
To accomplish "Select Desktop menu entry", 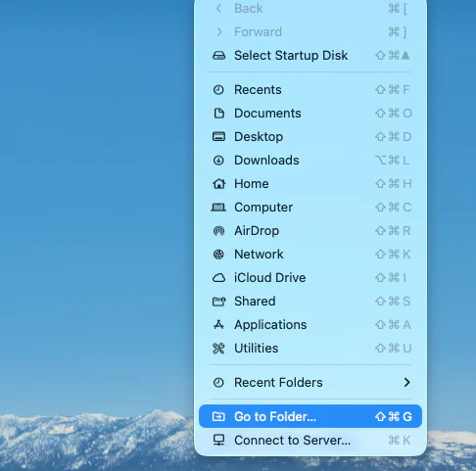I will (x=310, y=137).
